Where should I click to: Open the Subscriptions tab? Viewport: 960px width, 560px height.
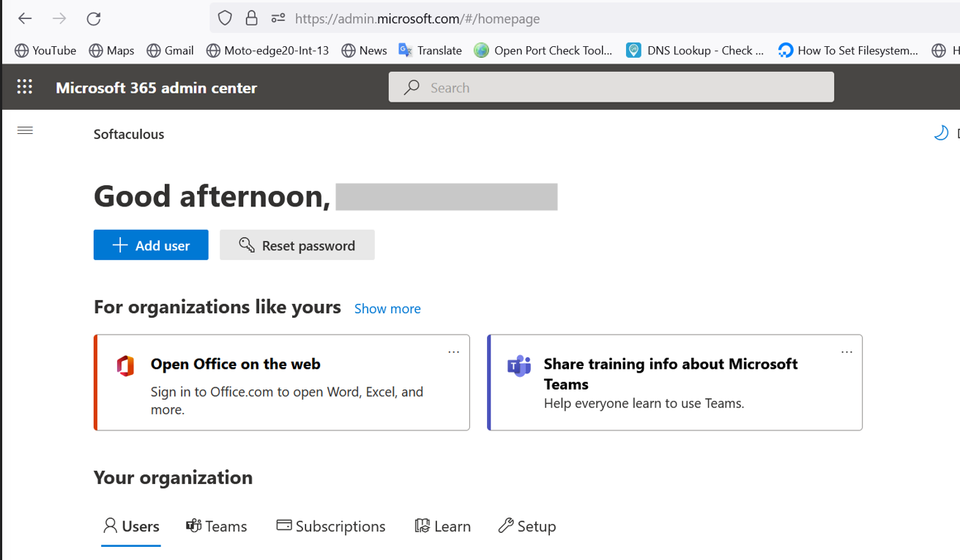[331, 526]
